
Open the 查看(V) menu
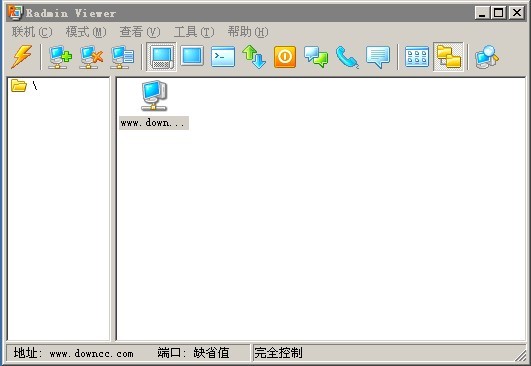(x=140, y=32)
